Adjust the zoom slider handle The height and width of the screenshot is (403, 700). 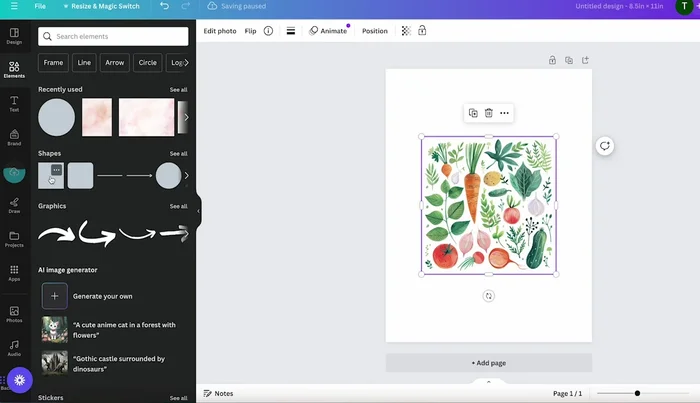[637, 393]
